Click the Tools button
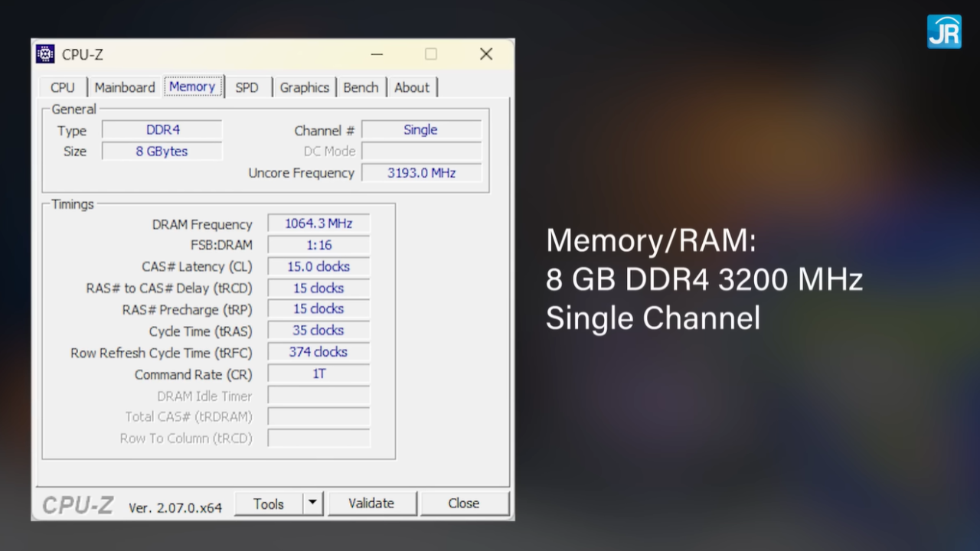The image size is (980, 551). 269,504
